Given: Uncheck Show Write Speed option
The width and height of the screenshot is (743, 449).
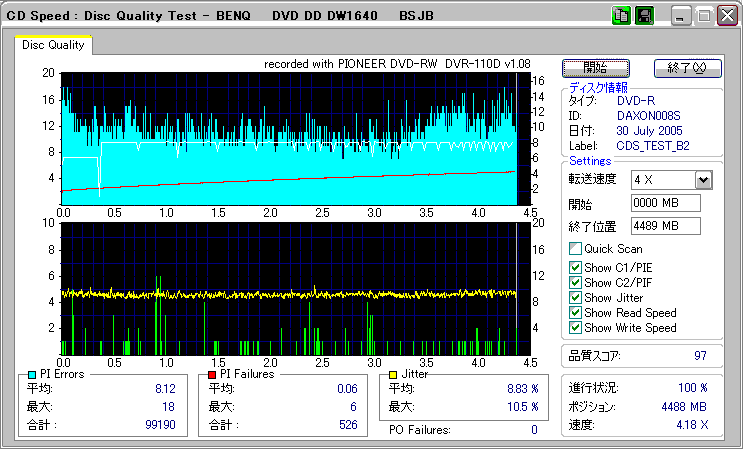Looking at the screenshot, I should pos(575,327).
